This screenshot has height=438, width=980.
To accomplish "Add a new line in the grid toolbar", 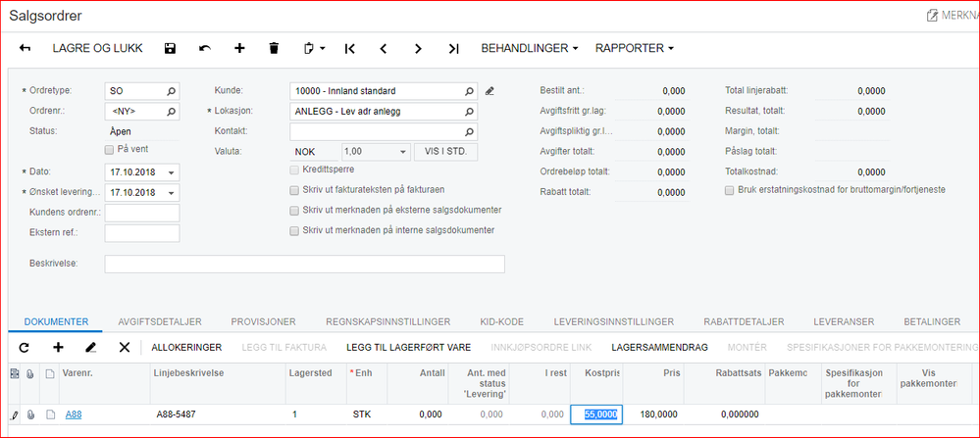I will [58, 348].
